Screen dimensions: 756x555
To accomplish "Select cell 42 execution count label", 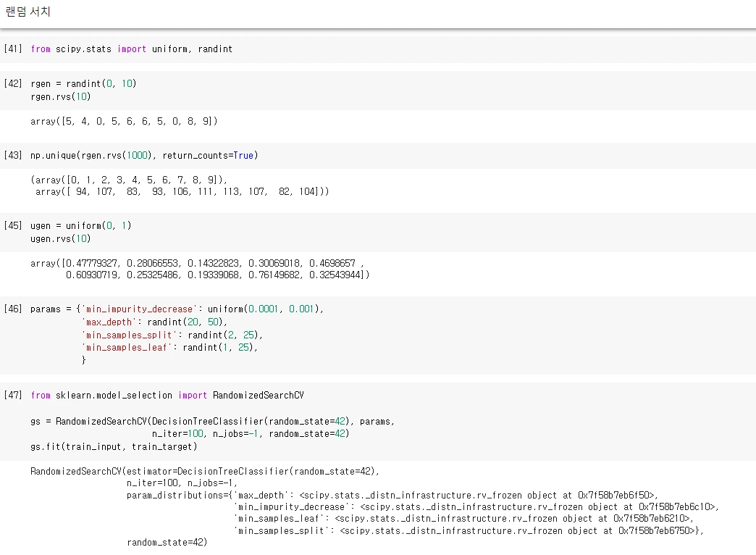I will tap(13, 83).
